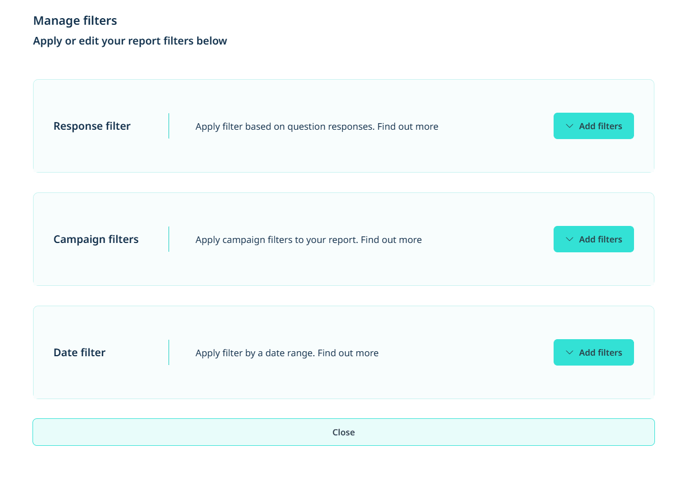
Task: Open Find out more about date range
Action: coord(348,353)
